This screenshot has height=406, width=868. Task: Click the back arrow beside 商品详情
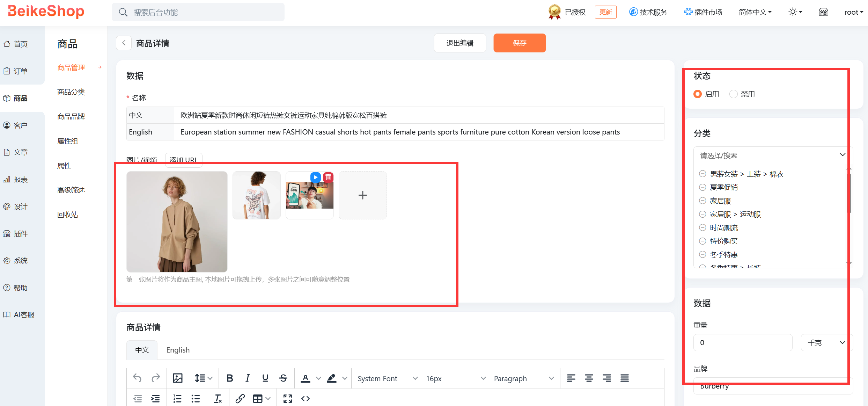(x=124, y=43)
